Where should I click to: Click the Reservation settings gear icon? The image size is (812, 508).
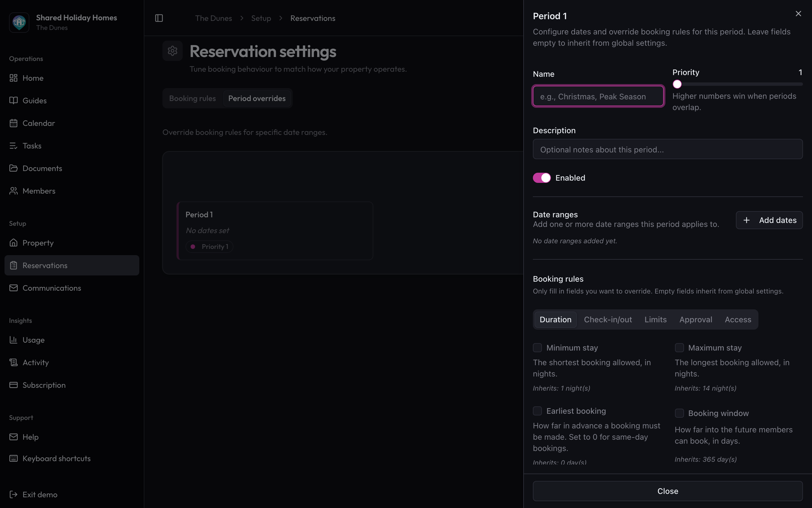[173, 51]
